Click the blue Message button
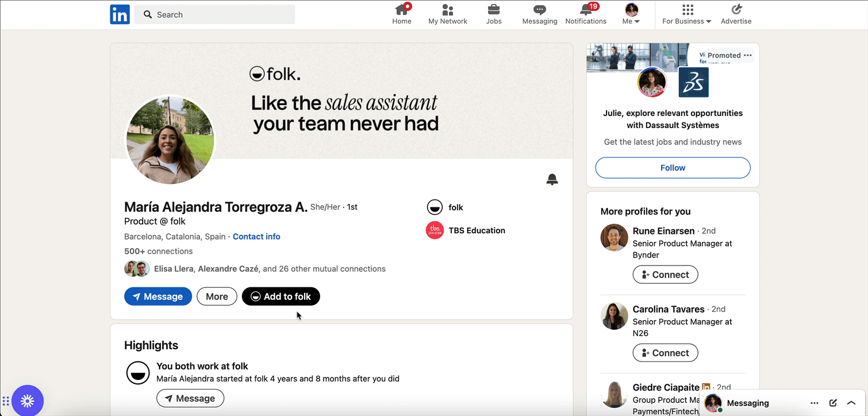Viewport: 868px width, 416px height. click(158, 296)
